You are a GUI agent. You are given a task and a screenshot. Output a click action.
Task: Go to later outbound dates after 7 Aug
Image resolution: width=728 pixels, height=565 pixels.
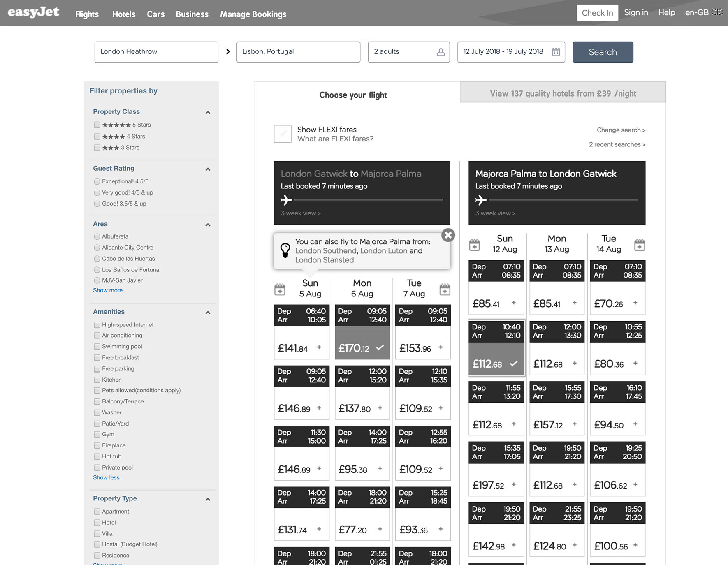[x=445, y=289]
